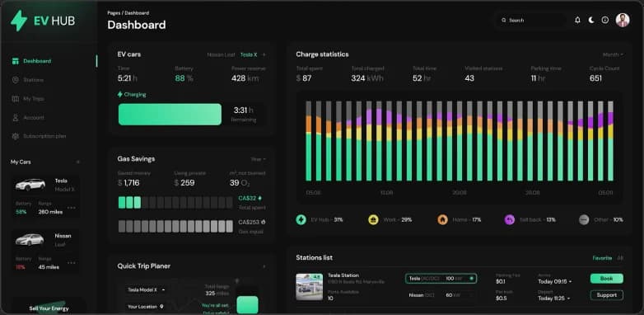
Task: Add a car with My Cars plus icon
Action: point(78,162)
